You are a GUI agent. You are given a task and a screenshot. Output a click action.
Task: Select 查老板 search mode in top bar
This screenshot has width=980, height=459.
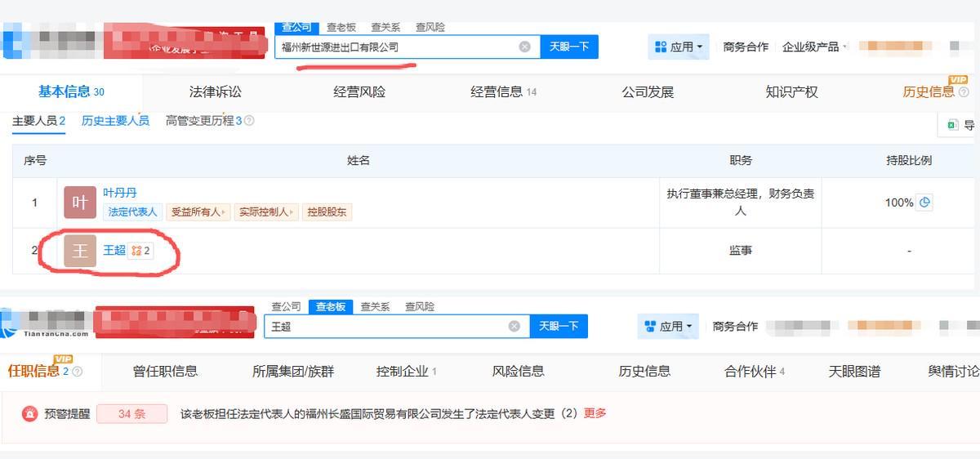pos(341,28)
